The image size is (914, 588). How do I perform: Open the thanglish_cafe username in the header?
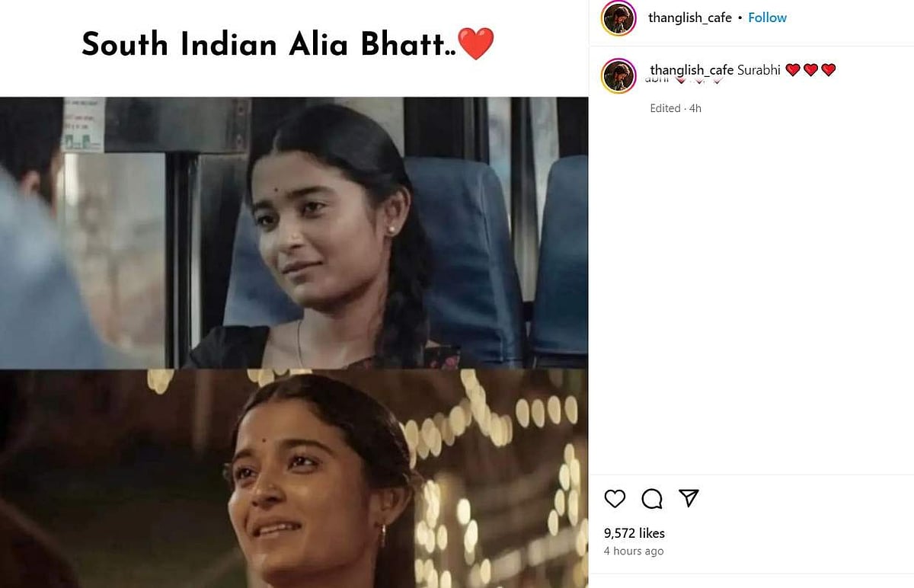tap(690, 18)
